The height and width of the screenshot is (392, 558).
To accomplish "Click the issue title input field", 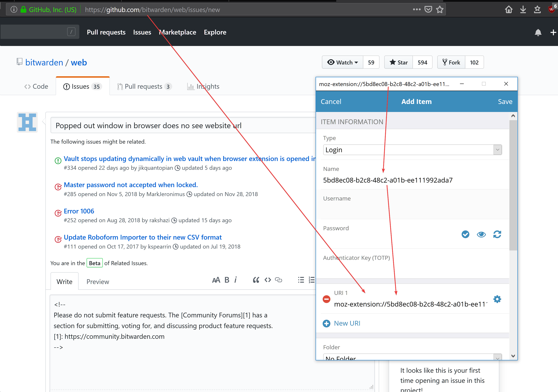I will coord(183,125).
